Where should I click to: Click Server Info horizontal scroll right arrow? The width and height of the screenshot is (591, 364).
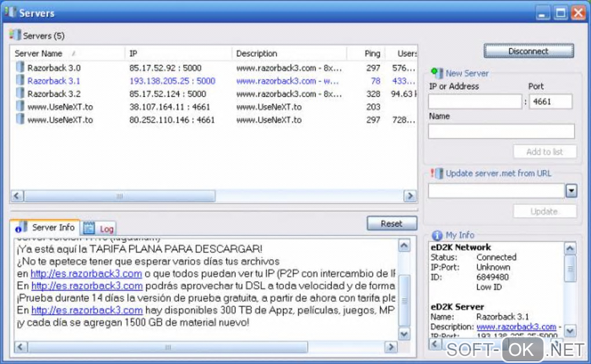[391, 347]
